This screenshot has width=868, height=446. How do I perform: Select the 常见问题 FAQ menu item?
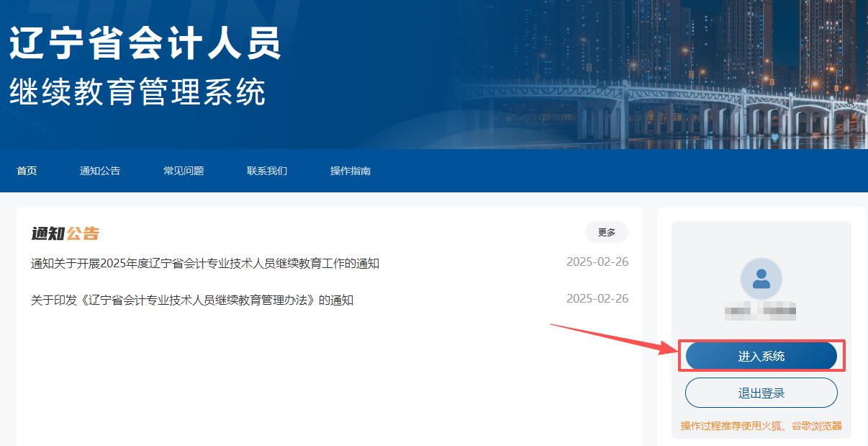pyautogui.click(x=184, y=171)
